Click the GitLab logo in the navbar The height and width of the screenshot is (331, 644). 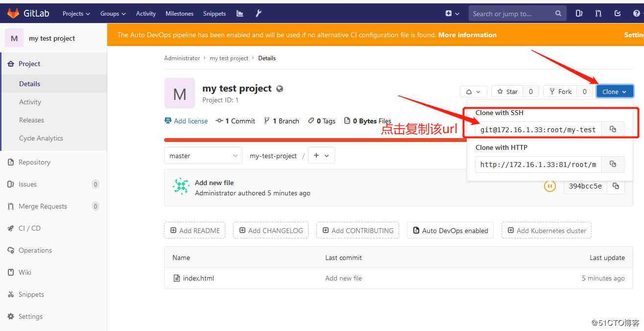[x=28, y=13]
